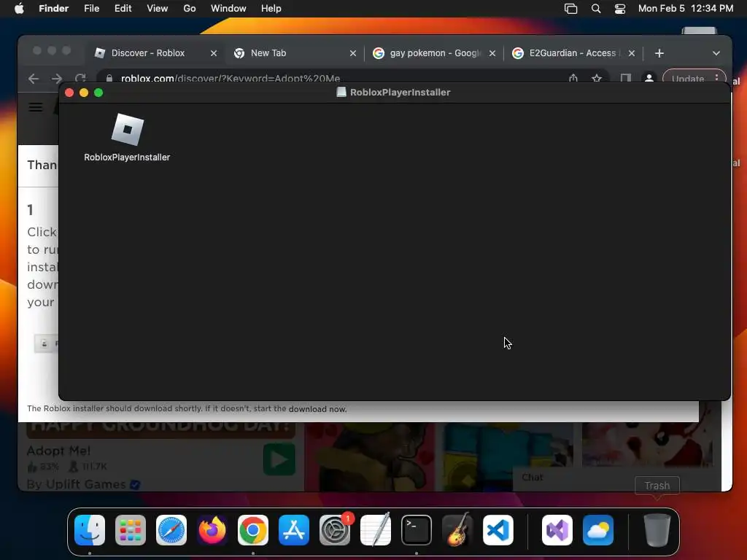Click Chrome's Update button
This screenshot has height=560, width=747.
pos(694,79)
